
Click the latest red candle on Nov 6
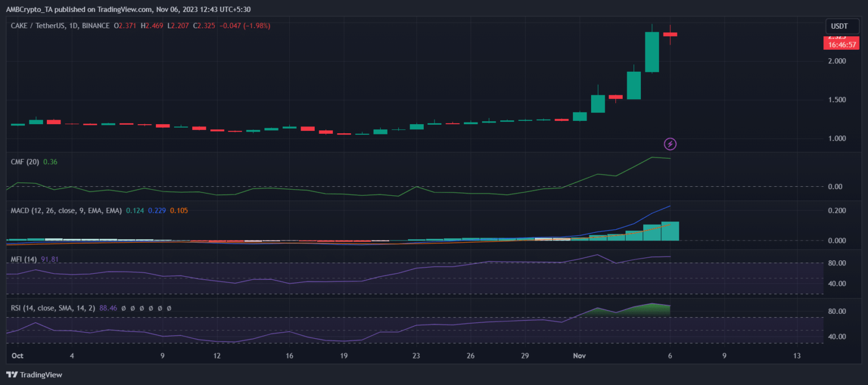click(x=670, y=34)
